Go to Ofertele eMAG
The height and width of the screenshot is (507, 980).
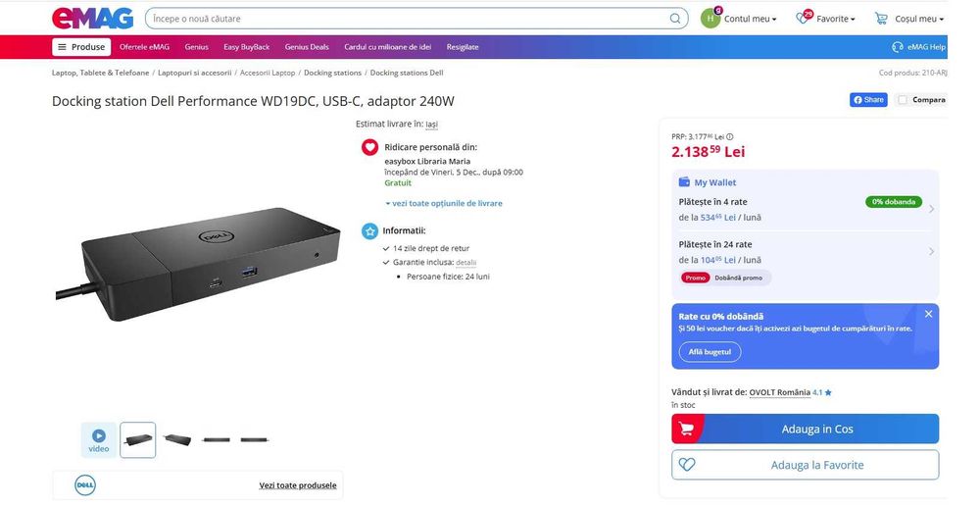[x=144, y=47]
